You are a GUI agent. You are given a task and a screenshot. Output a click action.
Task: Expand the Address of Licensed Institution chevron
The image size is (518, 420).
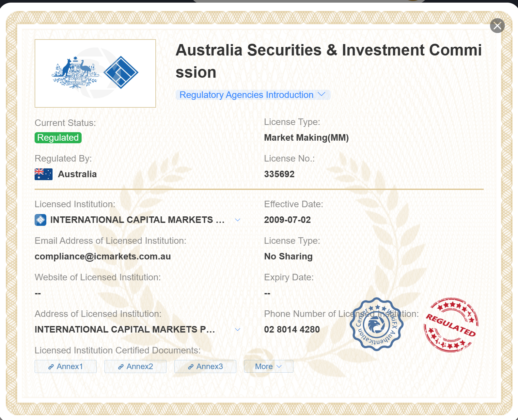pyautogui.click(x=238, y=330)
